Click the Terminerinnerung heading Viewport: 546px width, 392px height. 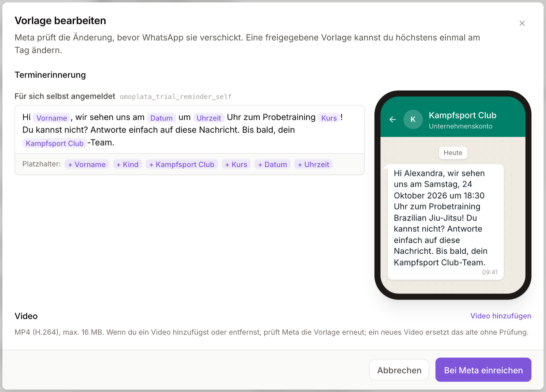(x=50, y=75)
